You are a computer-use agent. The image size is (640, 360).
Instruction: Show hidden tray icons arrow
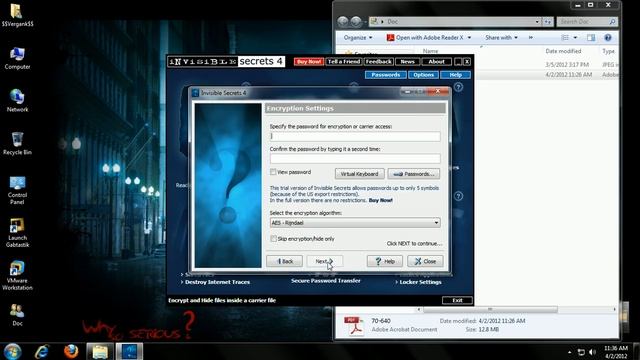point(569,352)
